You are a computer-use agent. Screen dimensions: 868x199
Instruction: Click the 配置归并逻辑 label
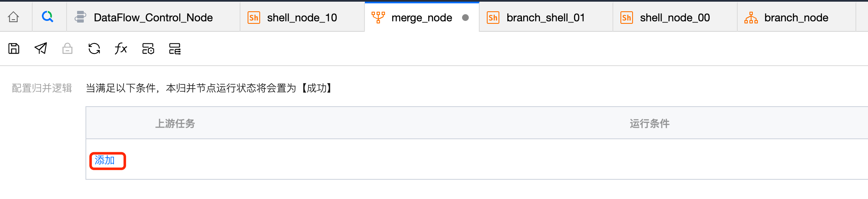click(42, 88)
